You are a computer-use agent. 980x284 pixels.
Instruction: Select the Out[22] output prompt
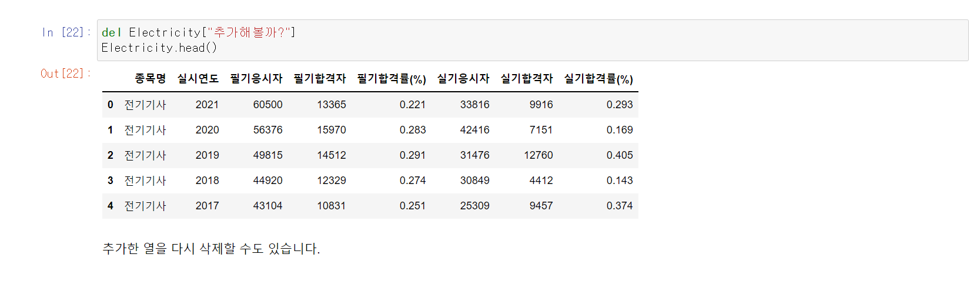(x=65, y=73)
